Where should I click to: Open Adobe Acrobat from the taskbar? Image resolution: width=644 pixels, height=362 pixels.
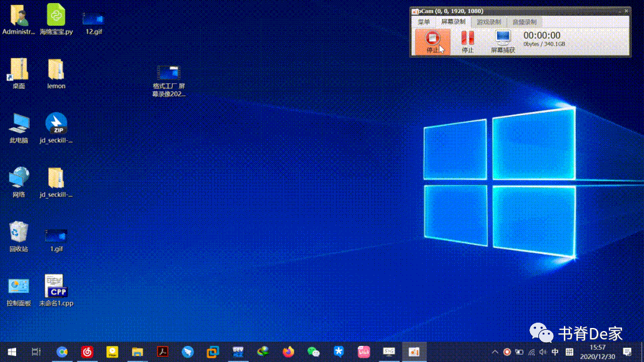tap(163, 352)
